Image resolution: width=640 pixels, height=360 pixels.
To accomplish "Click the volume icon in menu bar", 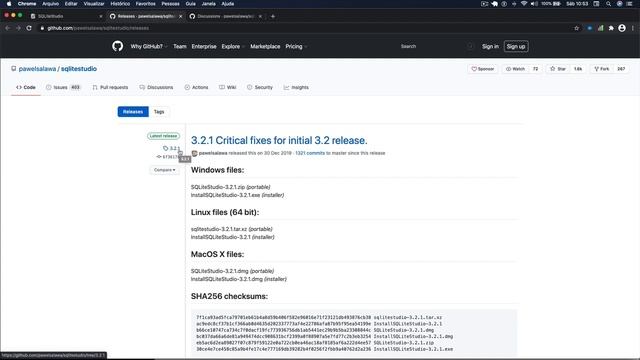I will point(534,4).
